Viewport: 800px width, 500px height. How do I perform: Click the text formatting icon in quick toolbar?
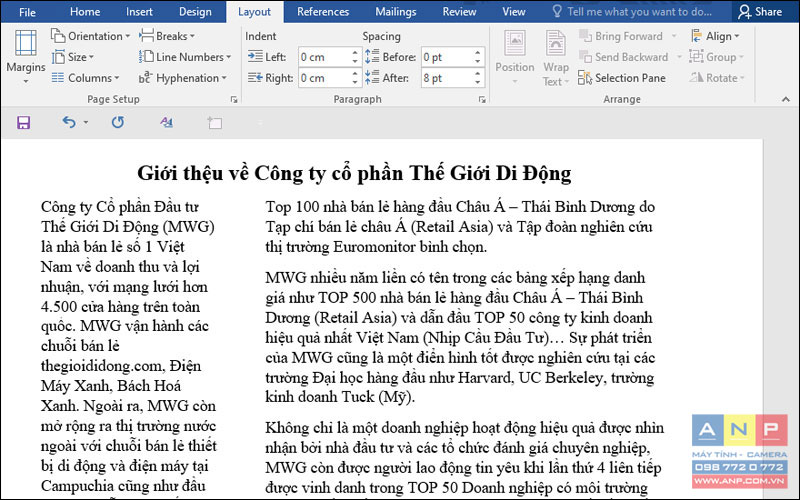click(x=166, y=122)
